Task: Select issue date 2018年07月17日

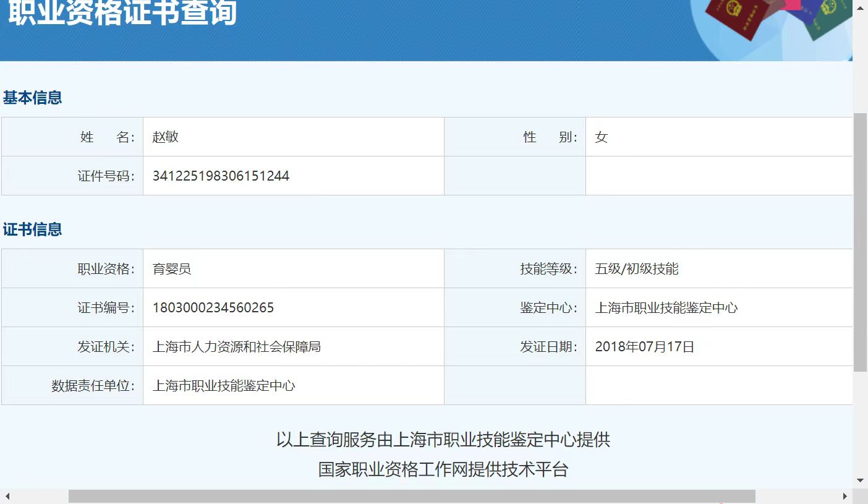Action: coord(645,346)
